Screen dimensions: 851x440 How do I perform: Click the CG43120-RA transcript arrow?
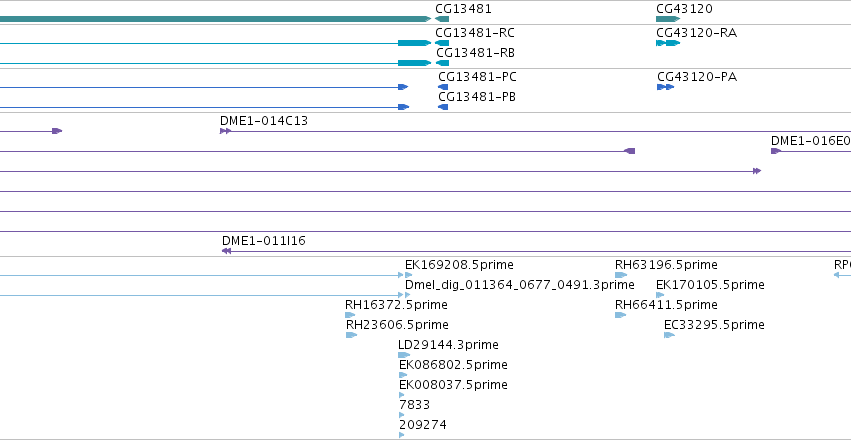[x=668, y=43]
